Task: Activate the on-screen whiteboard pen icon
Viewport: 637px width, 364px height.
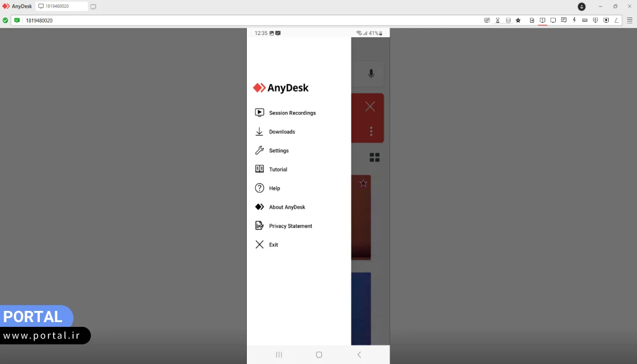Action: click(616, 20)
